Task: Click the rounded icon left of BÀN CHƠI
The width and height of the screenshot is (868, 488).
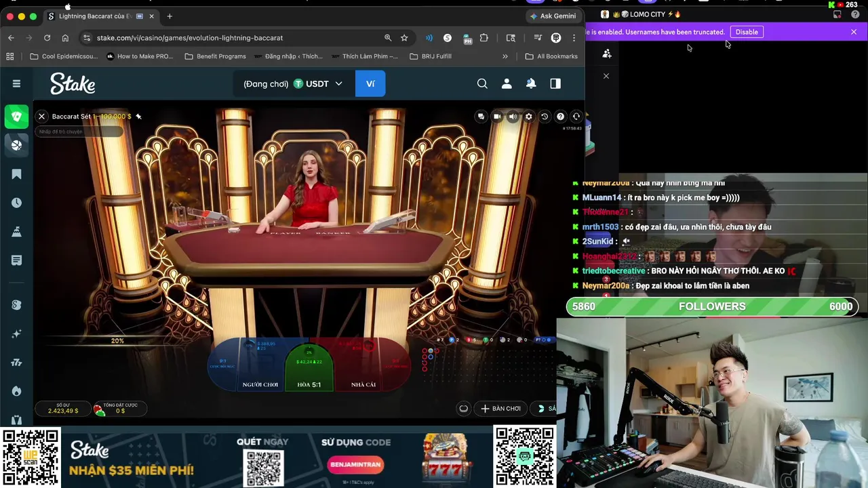Action: click(464, 409)
